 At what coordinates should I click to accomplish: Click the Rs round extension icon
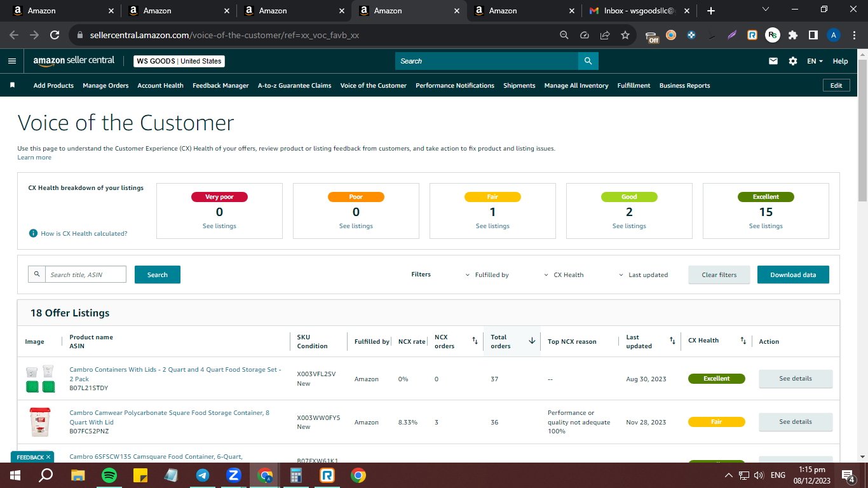(773, 35)
